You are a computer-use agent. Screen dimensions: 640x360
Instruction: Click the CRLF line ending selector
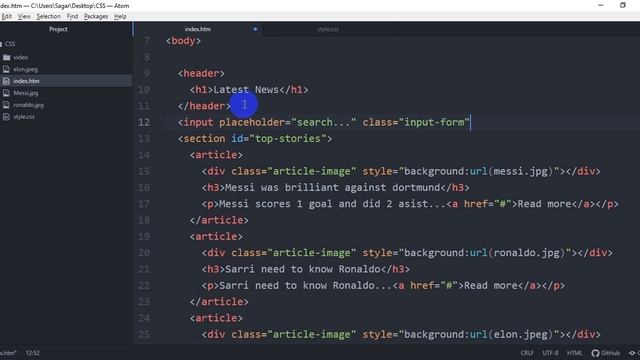pyautogui.click(x=527, y=353)
